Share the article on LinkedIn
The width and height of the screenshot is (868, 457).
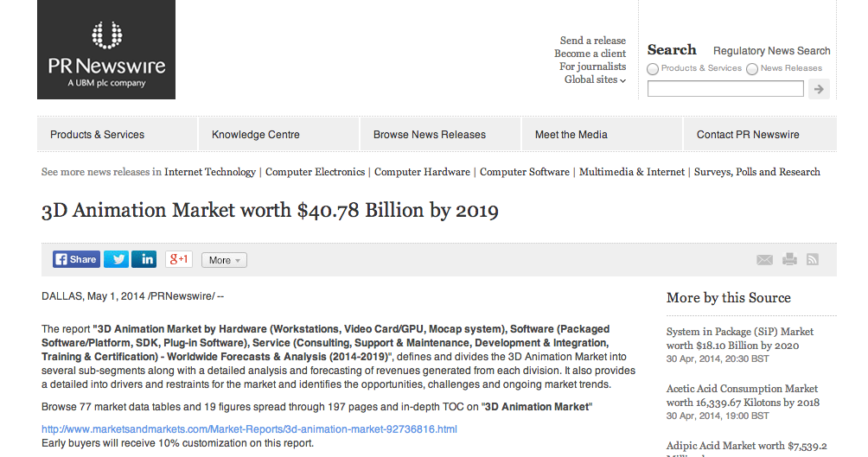coord(144,259)
